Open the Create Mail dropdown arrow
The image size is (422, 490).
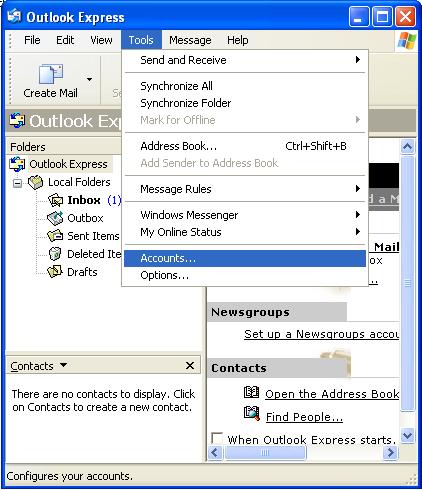[89, 79]
